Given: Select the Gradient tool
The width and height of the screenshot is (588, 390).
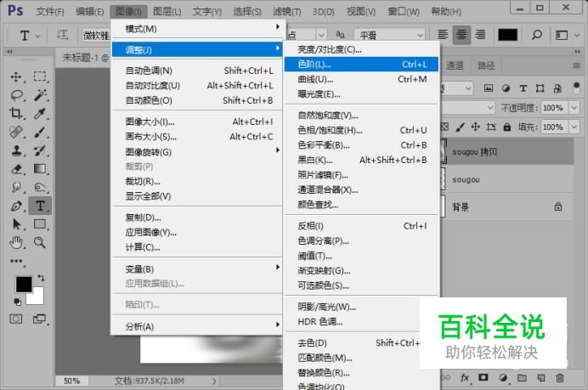Looking at the screenshot, I should [x=39, y=169].
